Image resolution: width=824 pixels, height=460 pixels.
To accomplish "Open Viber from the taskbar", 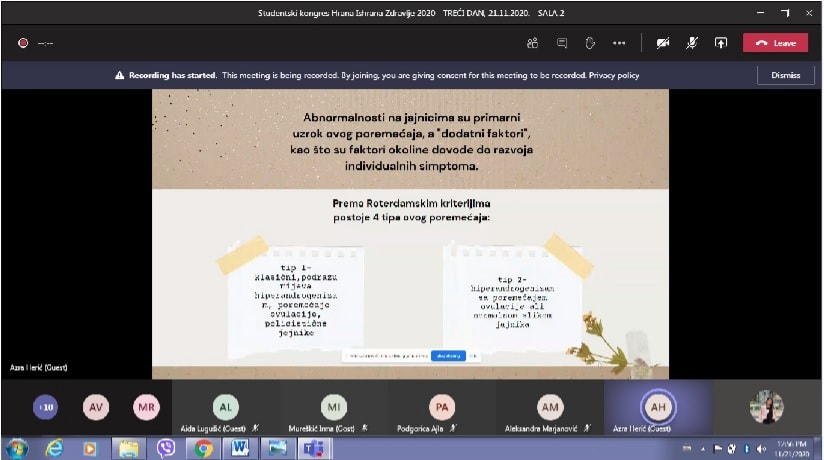I will (166, 447).
